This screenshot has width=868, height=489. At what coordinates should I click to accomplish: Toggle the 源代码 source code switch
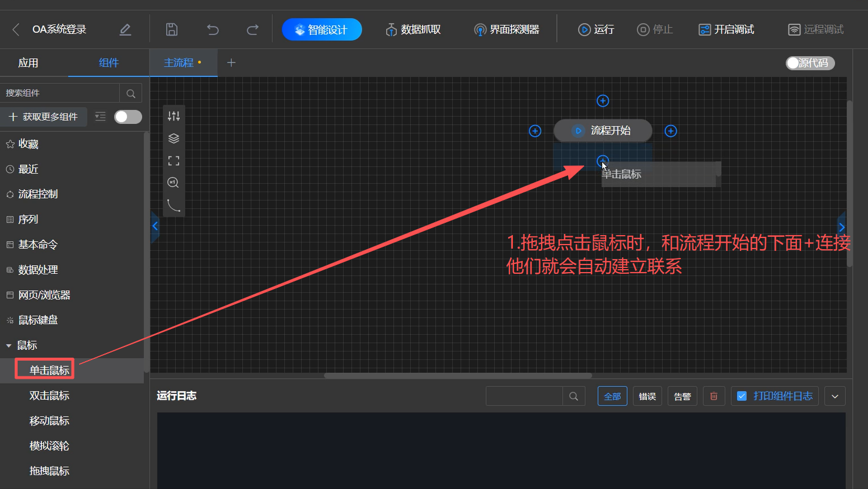810,63
